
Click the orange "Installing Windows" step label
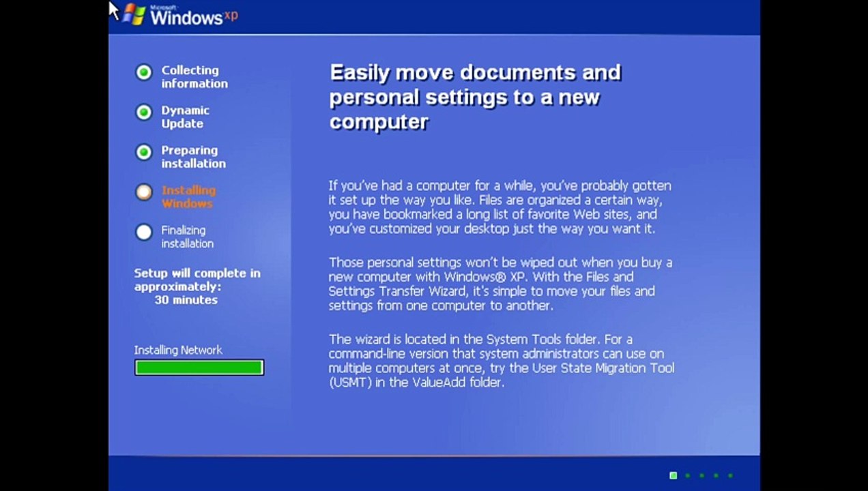(x=188, y=197)
